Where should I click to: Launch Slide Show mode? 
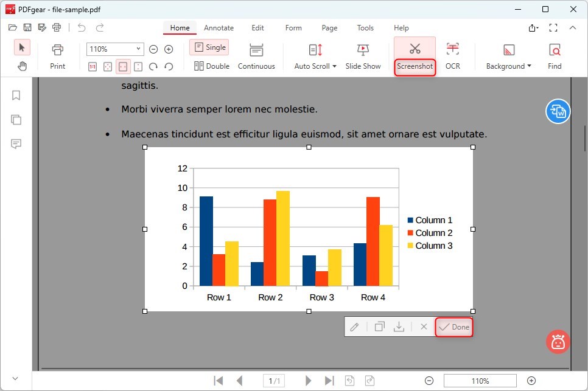pyautogui.click(x=363, y=54)
